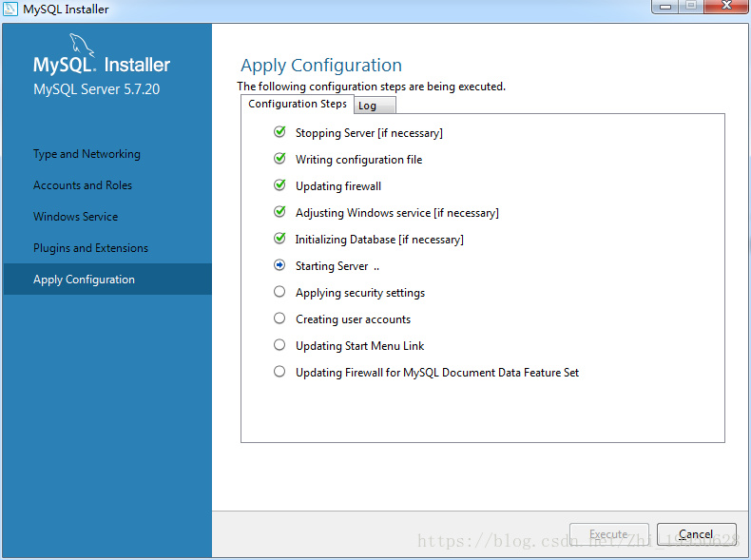Click the pending circle beside Creating user accounts
The width and height of the screenshot is (751, 560).
[x=279, y=319]
